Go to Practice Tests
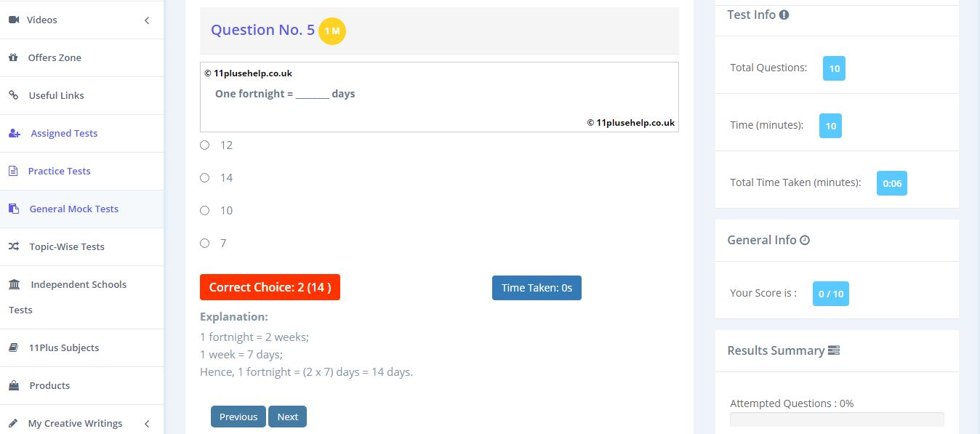The image size is (980, 434). point(81,171)
